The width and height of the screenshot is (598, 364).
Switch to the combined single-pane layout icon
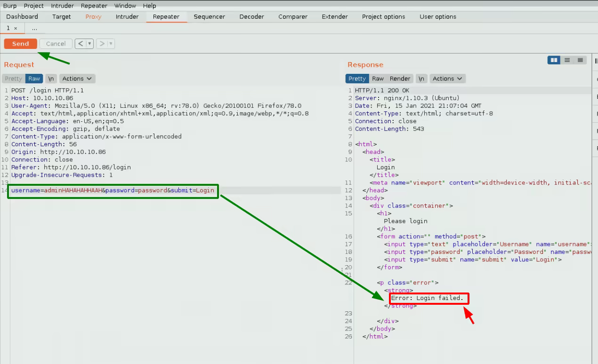[x=580, y=60]
